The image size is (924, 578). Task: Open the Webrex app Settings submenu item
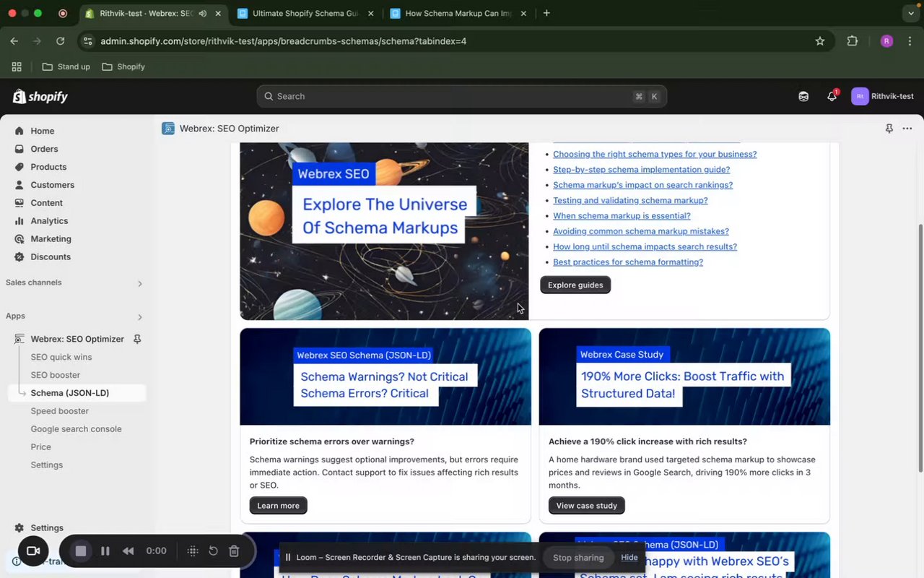point(47,465)
